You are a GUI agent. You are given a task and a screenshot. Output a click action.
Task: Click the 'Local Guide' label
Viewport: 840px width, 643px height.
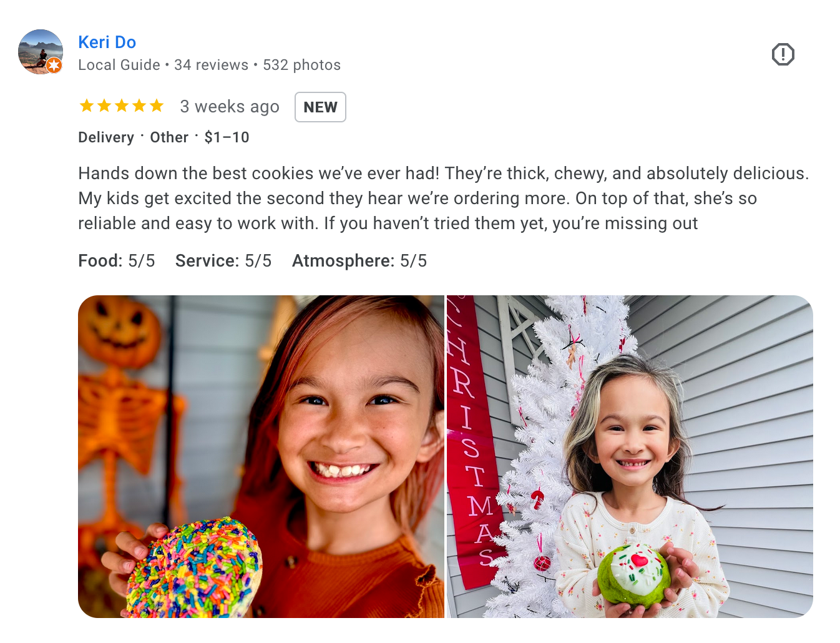119,65
